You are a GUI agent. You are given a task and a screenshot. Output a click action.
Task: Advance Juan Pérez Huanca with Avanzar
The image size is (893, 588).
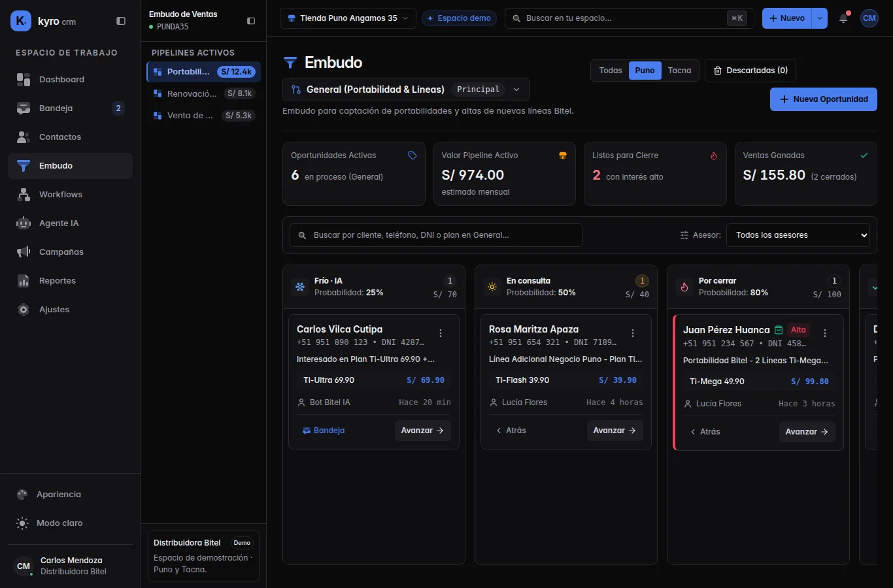(x=807, y=432)
